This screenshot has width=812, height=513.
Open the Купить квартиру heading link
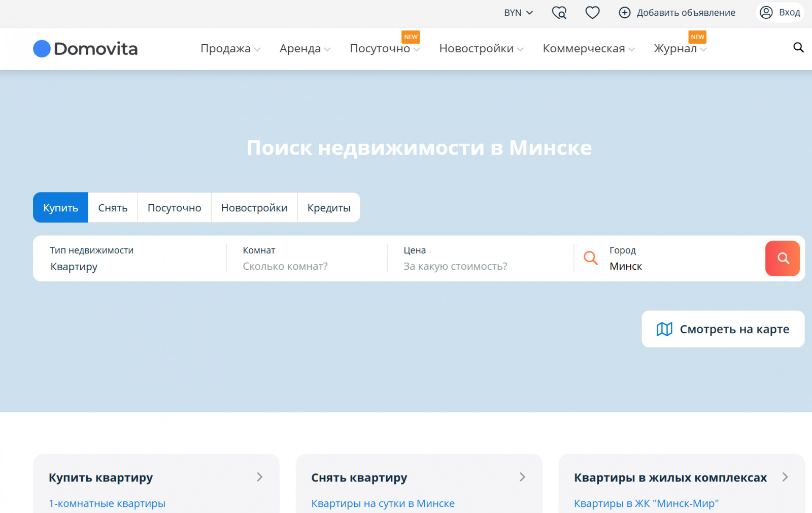(x=100, y=477)
